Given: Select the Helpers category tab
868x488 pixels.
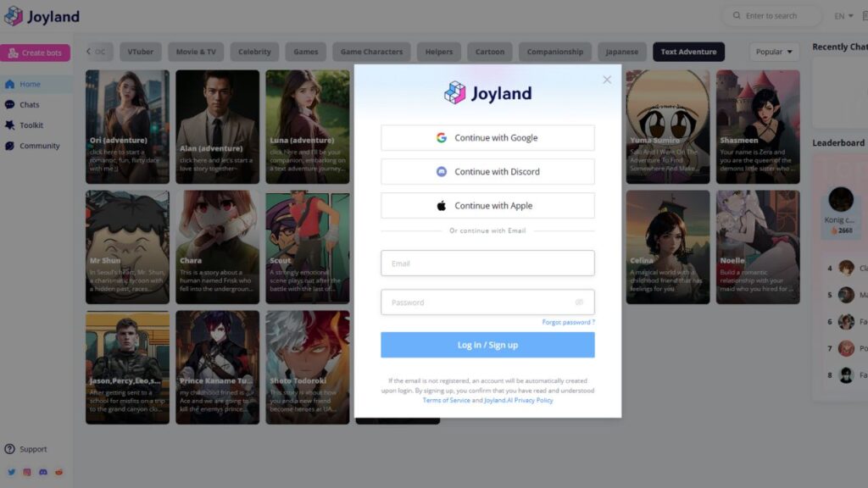Looking at the screenshot, I should tap(439, 52).
